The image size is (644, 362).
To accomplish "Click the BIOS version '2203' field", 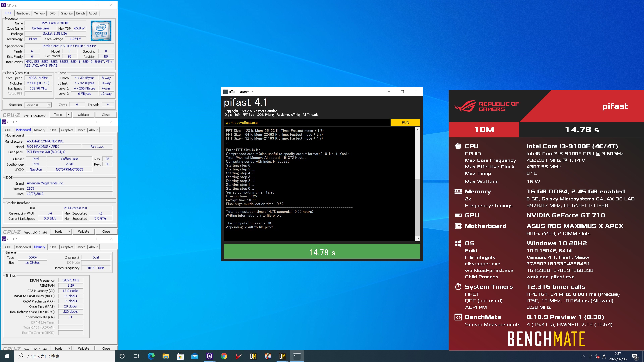I will 69,188.
